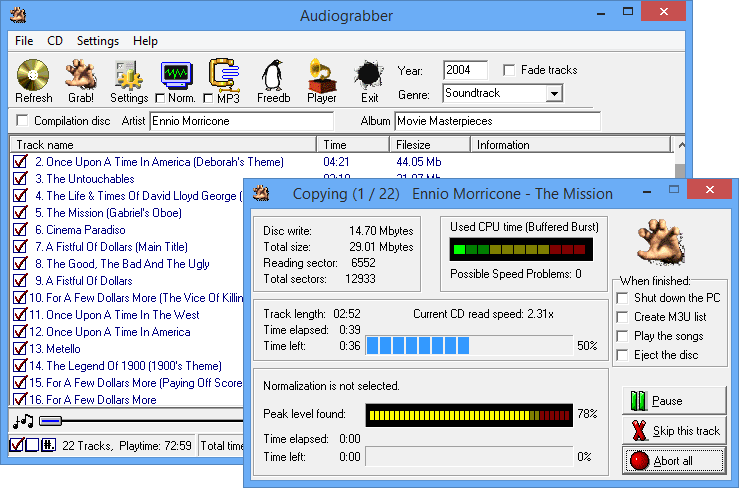
Task: Open the File menu
Action: [24, 41]
